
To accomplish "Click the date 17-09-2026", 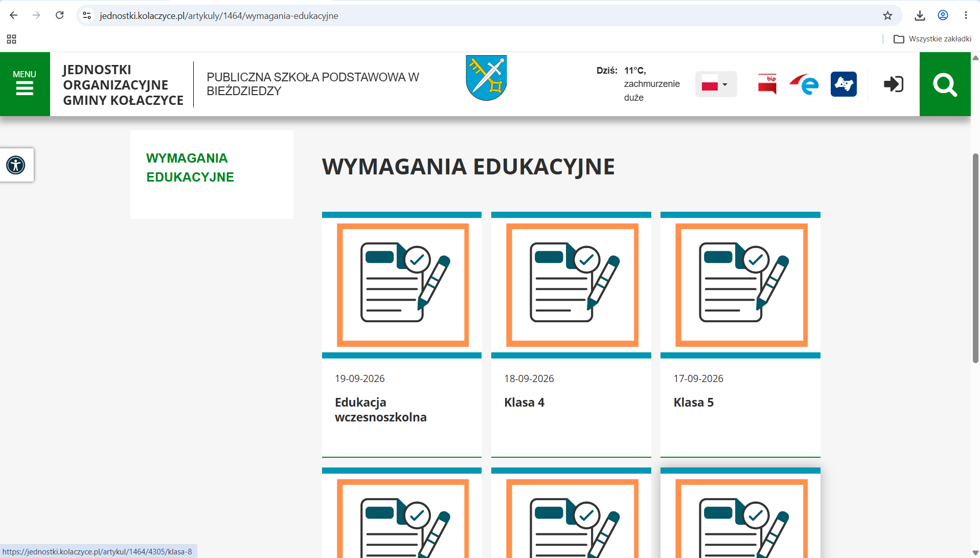I will point(698,378).
